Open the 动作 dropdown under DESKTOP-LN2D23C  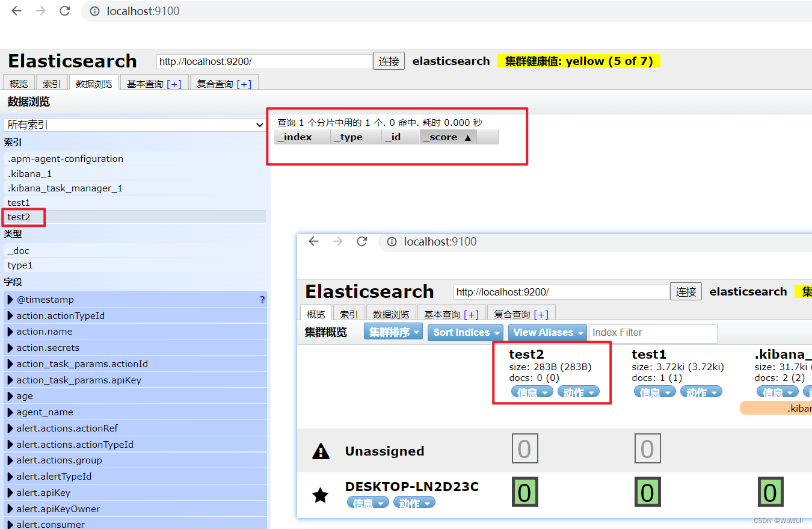[x=414, y=503]
